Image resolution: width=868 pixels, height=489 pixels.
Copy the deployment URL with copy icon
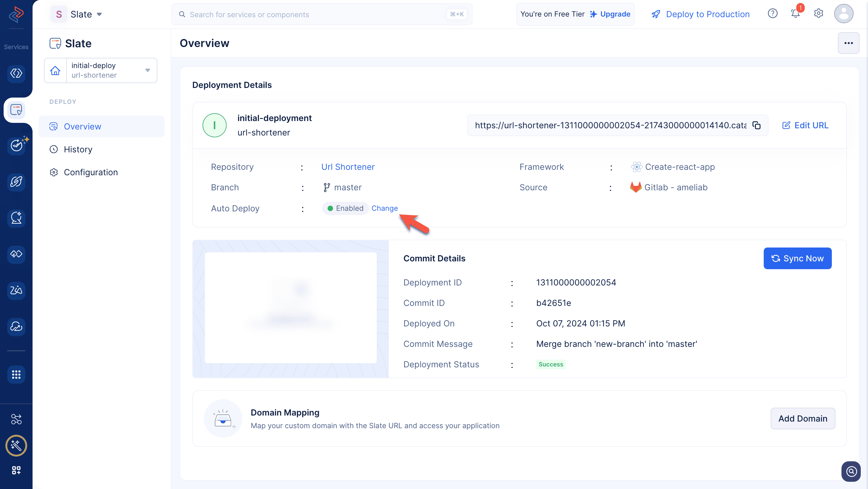pyautogui.click(x=756, y=125)
